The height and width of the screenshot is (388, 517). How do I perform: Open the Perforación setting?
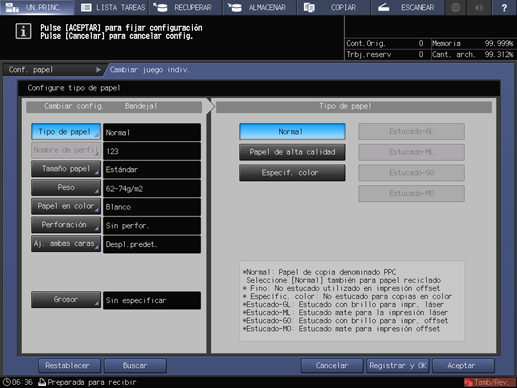point(66,225)
